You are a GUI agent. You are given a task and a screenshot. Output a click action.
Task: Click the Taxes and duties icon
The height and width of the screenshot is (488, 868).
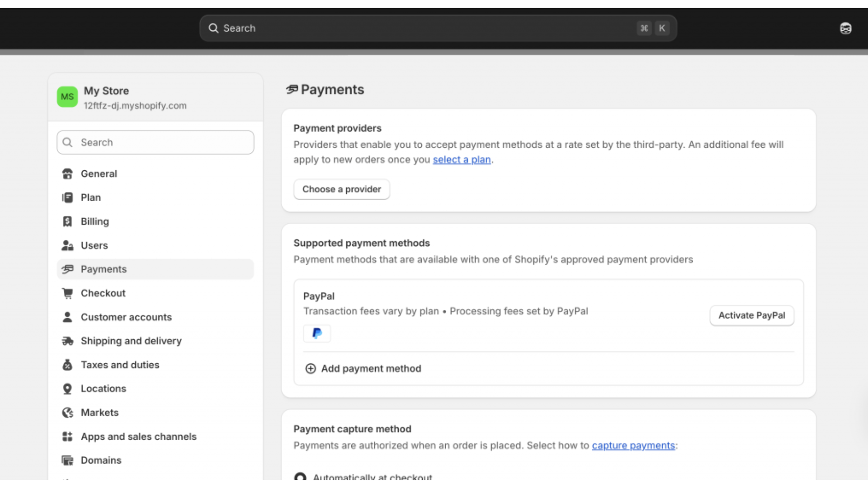(67, 365)
